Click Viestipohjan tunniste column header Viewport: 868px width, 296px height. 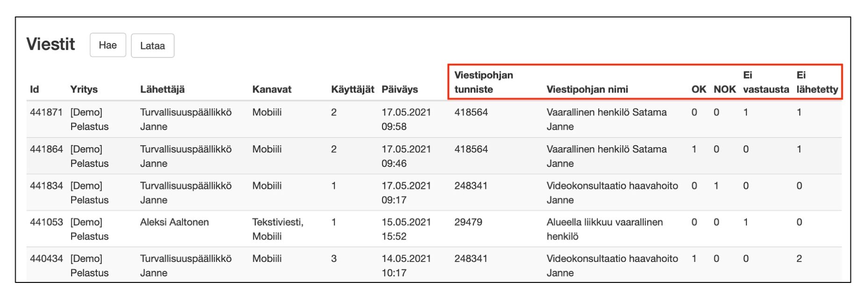(x=484, y=82)
